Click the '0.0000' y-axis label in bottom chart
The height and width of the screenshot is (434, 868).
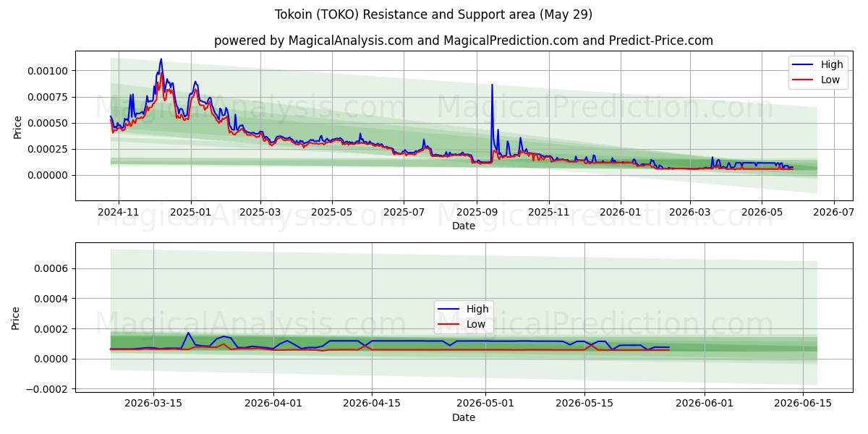51,359
